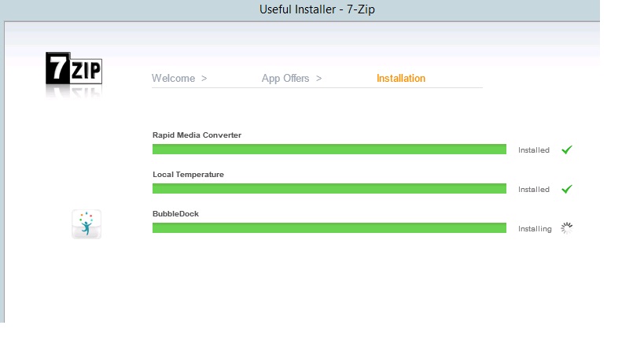Click the Rapid Media Converter progress bar
Image resolution: width=644 pixels, height=362 pixels.
pos(329,150)
